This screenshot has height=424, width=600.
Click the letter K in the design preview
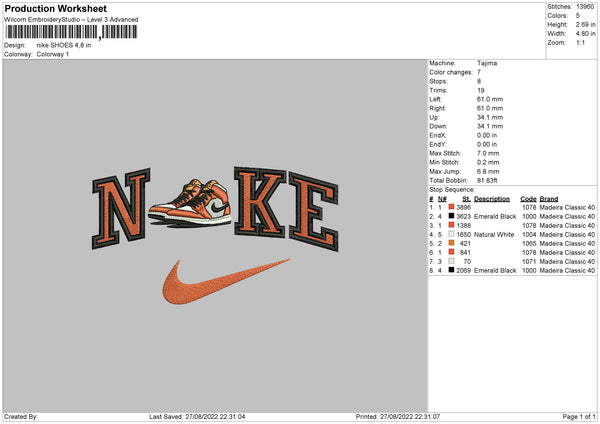click(x=260, y=202)
